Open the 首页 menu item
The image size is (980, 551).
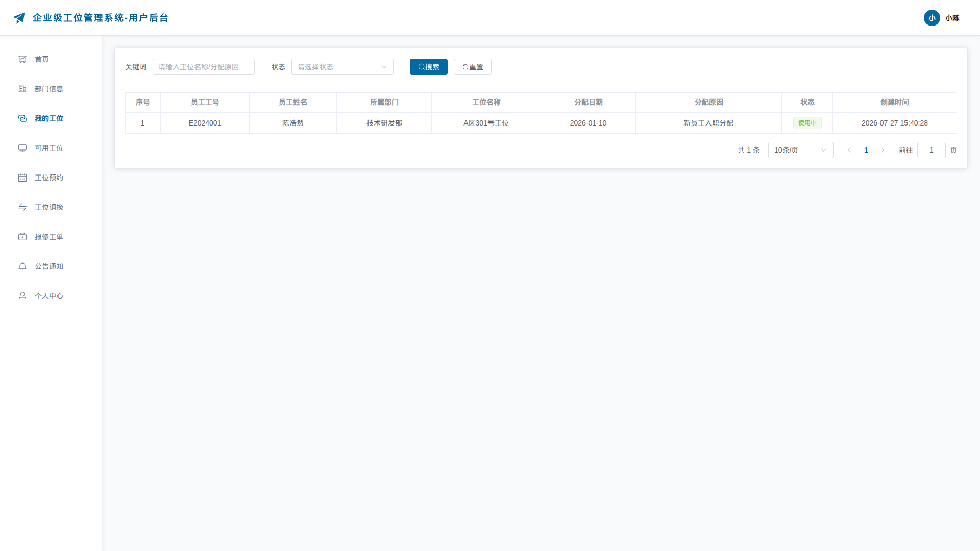51,59
